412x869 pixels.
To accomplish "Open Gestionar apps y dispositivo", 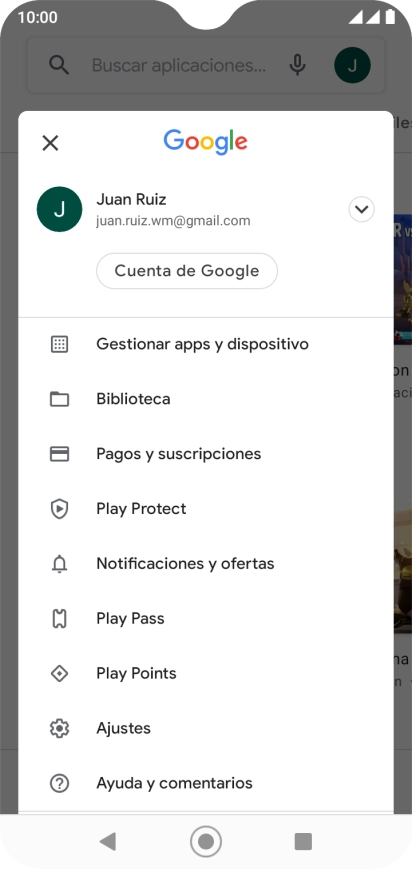I will [x=206, y=344].
